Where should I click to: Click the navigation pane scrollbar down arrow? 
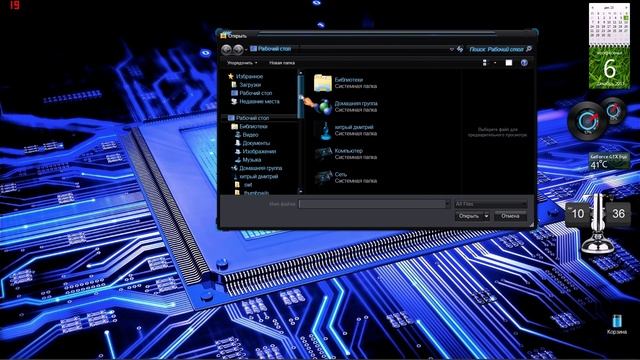tap(301, 191)
